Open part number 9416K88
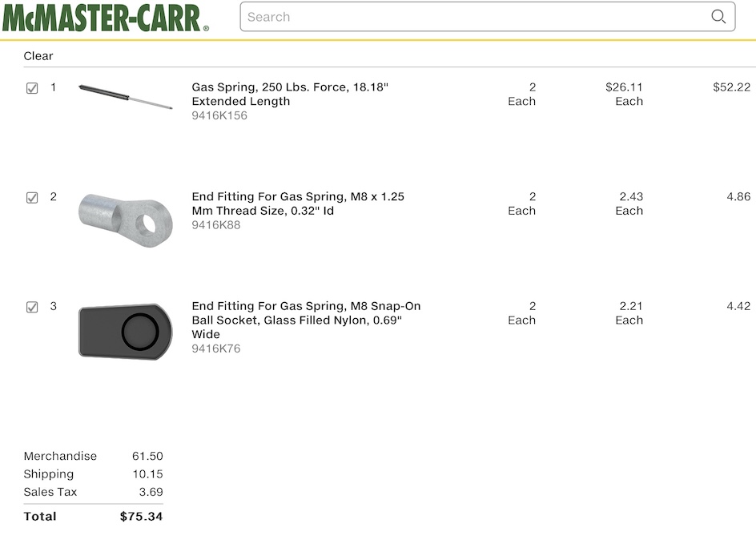 click(216, 225)
